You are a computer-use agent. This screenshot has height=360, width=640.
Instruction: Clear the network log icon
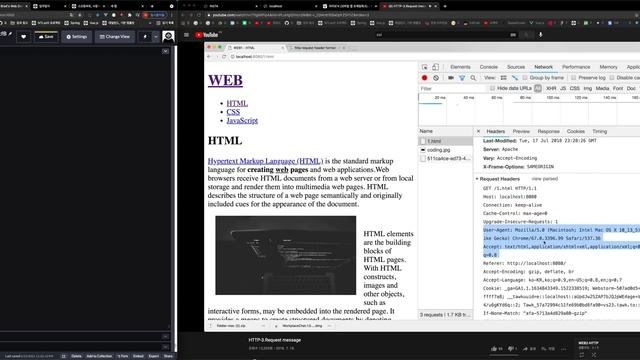pos(436,78)
